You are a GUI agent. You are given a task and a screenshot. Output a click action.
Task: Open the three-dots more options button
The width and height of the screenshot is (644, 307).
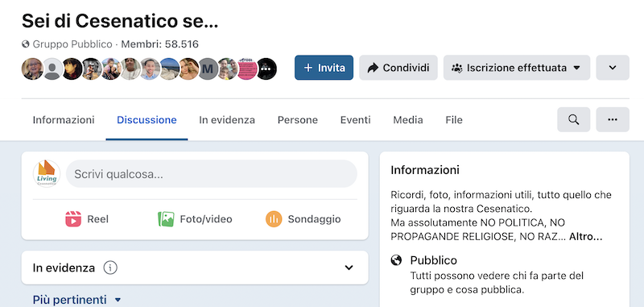[613, 119]
